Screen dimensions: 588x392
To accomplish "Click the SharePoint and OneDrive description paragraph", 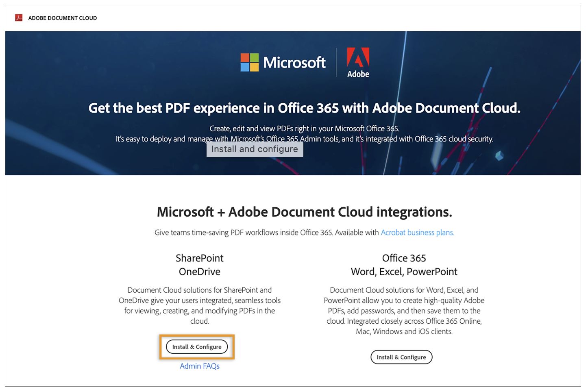I will [x=200, y=305].
